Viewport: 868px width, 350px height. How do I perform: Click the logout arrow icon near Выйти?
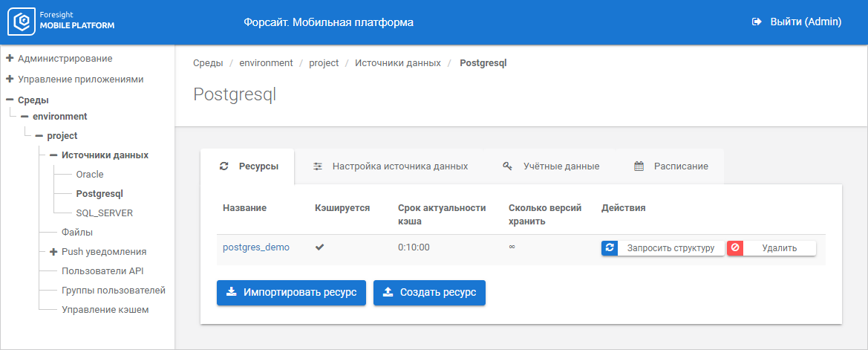(757, 22)
